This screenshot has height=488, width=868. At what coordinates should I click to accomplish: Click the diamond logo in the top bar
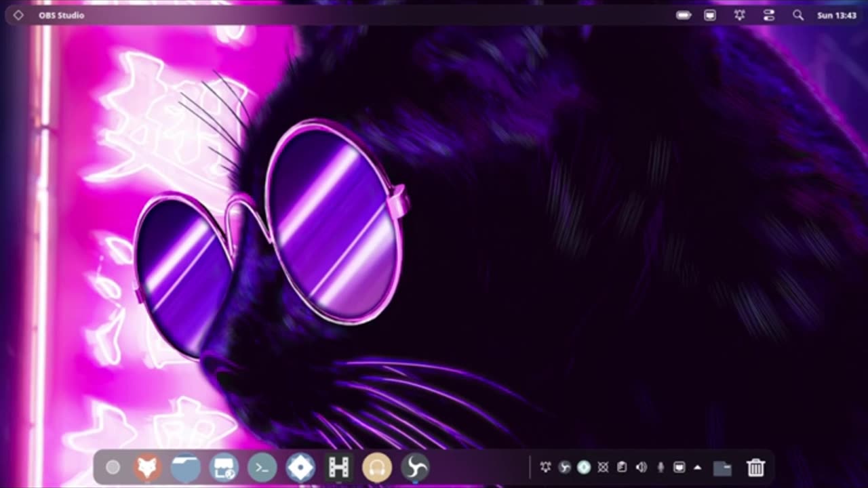[x=18, y=15]
